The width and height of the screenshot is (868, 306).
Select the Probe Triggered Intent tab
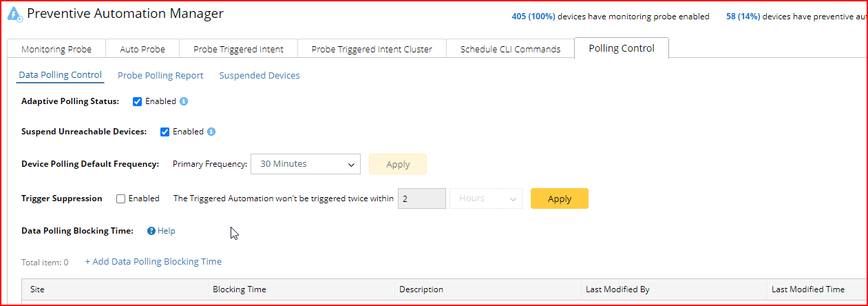tap(238, 49)
